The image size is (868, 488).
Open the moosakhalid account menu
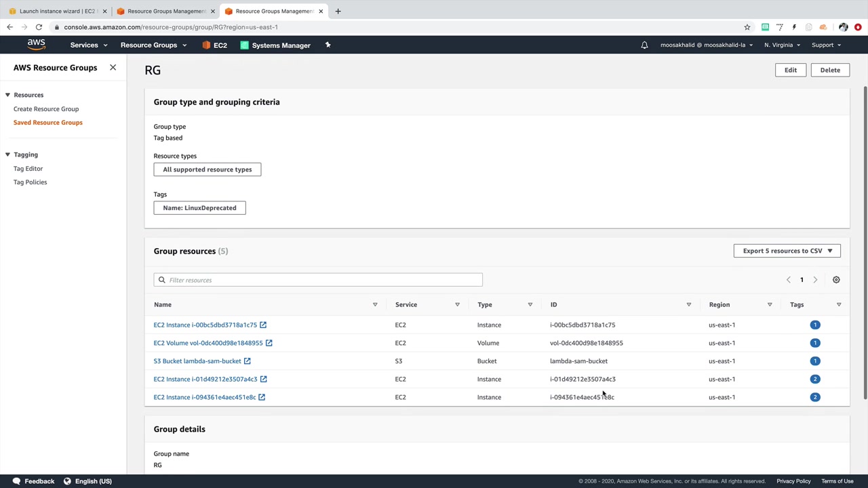tap(707, 45)
